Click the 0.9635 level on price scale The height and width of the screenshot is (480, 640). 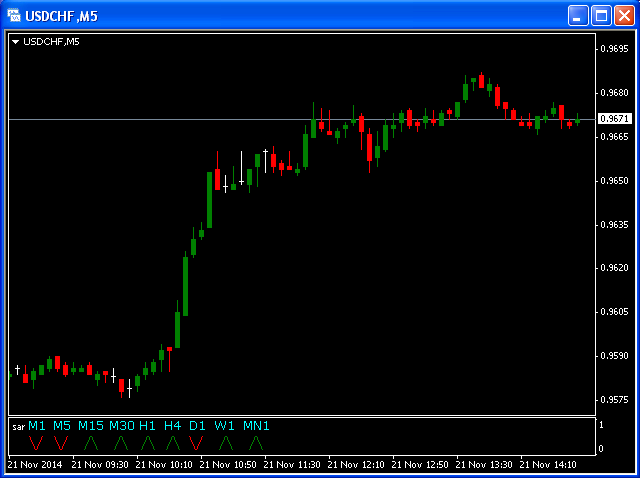[x=613, y=225]
